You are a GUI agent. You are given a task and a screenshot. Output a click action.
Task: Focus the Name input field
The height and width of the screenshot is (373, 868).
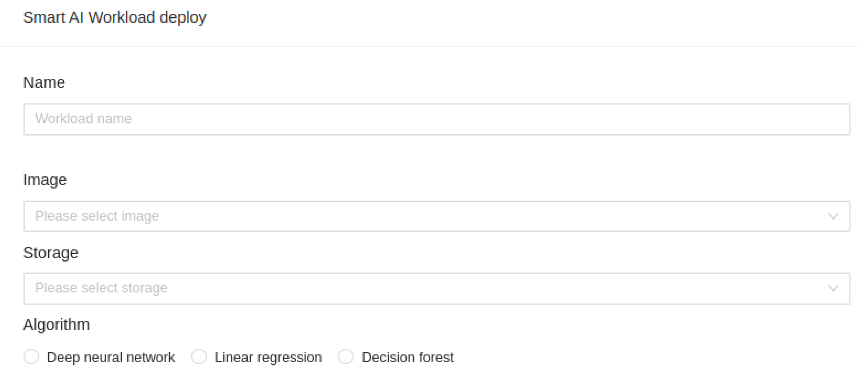point(436,119)
